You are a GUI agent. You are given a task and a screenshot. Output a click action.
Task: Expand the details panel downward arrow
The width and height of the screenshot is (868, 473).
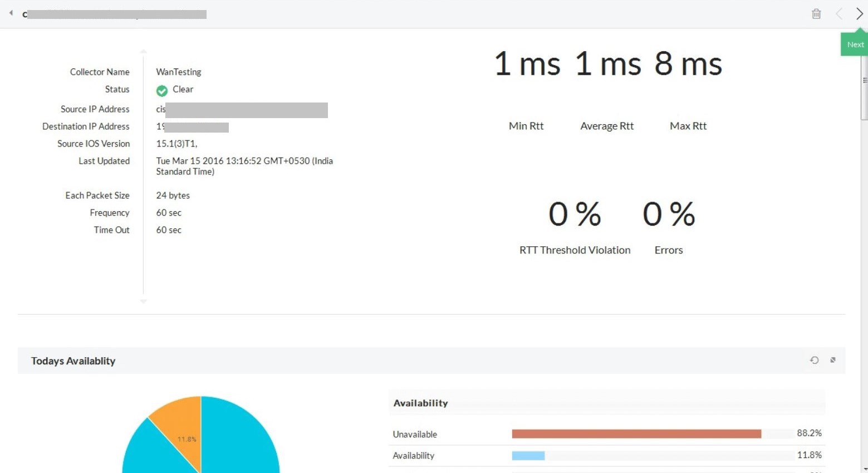(x=143, y=301)
